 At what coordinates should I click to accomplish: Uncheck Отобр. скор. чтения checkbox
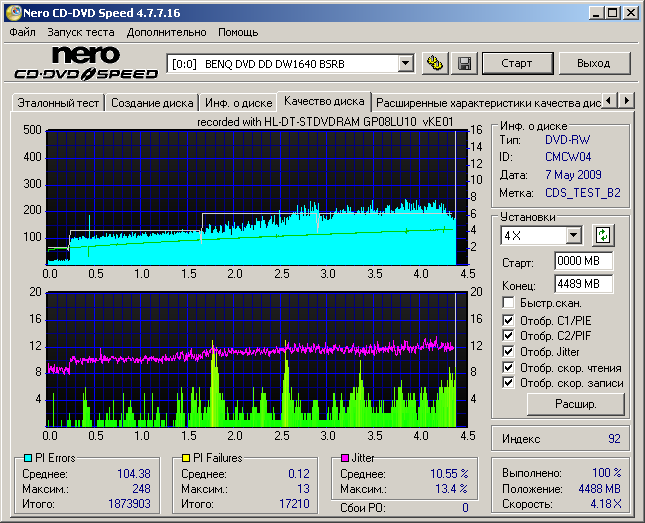point(508,367)
